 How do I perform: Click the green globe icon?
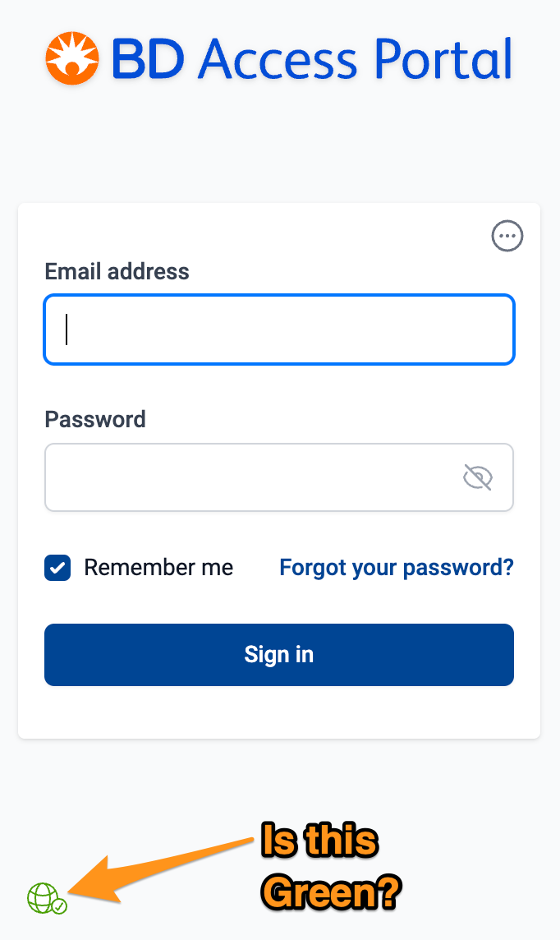click(41, 897)
